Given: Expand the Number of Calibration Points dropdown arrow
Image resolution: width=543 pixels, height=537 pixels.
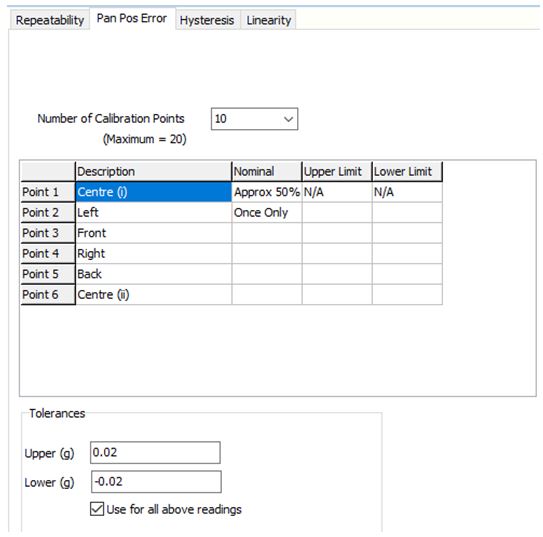Looking at the screenshot, I should coord(288,119).
